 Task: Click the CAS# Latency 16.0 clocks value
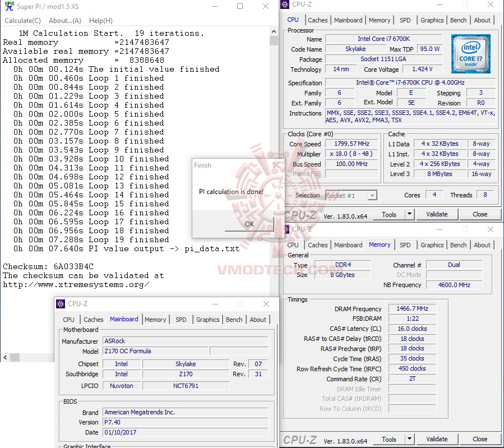click(412, 329)
